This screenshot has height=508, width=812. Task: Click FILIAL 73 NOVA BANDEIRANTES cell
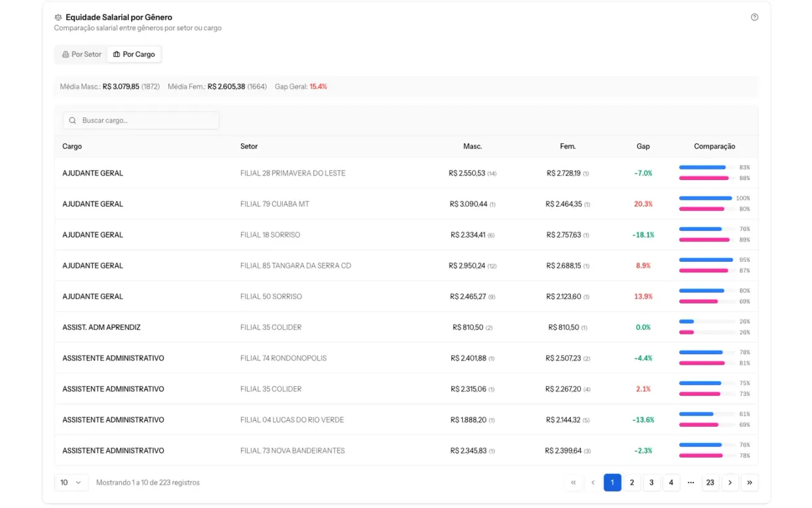coord(293,450)
